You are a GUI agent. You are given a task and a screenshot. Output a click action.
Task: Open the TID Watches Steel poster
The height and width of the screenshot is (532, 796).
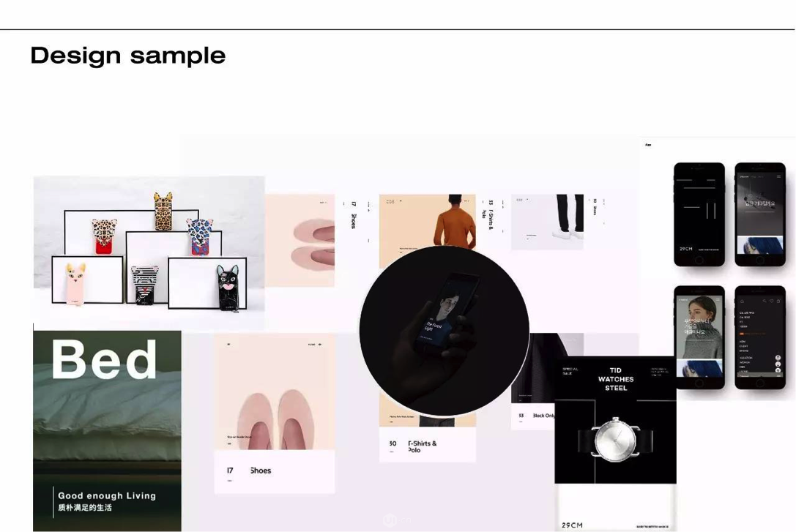[x=615, y=443]
